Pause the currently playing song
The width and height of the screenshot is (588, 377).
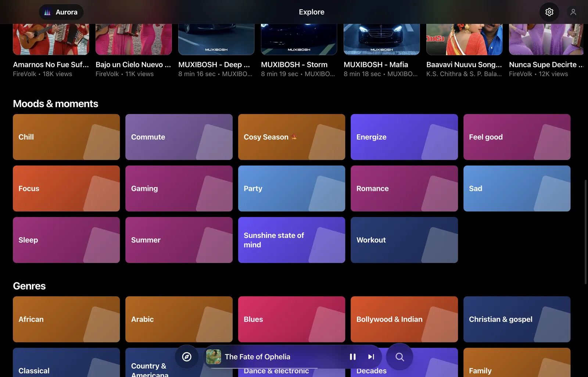click(x=352, y=357)
